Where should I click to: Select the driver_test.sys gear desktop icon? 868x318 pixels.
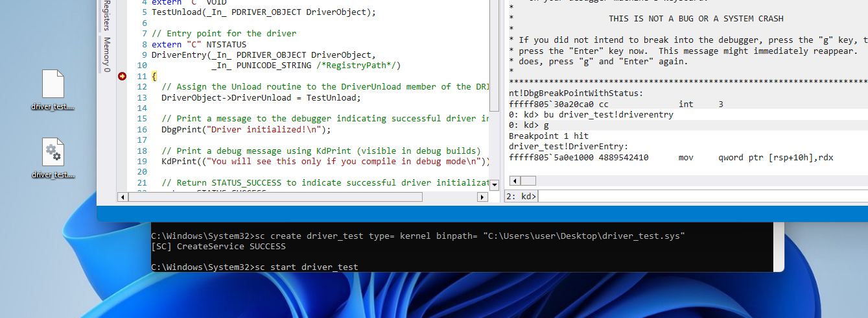53,153
